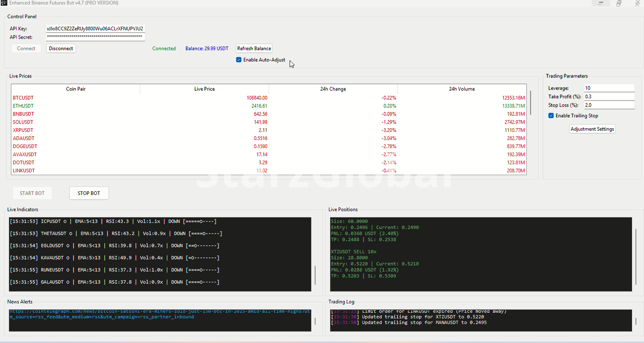Open Adjustment Settings
Screen dimensions: 644x343
tap(592, 129)
